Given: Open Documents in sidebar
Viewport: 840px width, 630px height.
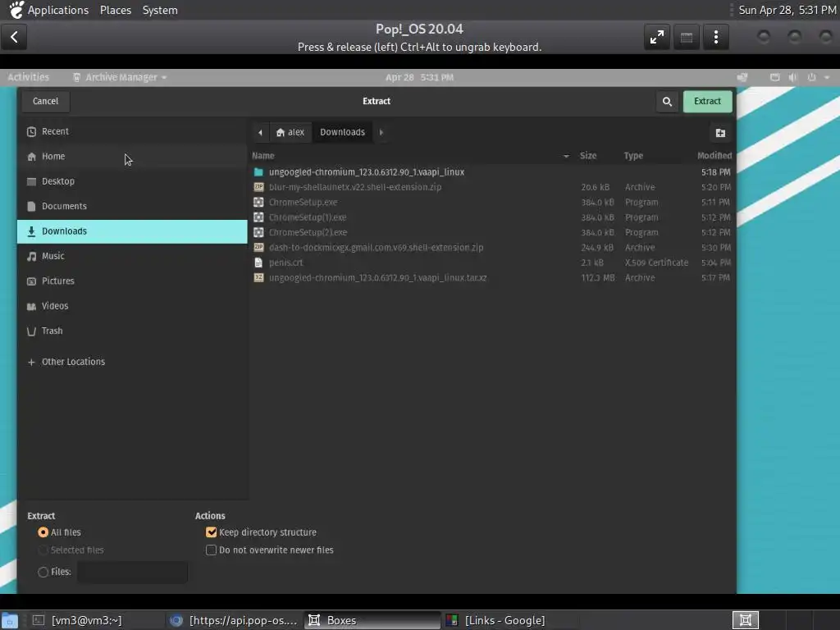Looking at the screenshot, I should point(132,206).
